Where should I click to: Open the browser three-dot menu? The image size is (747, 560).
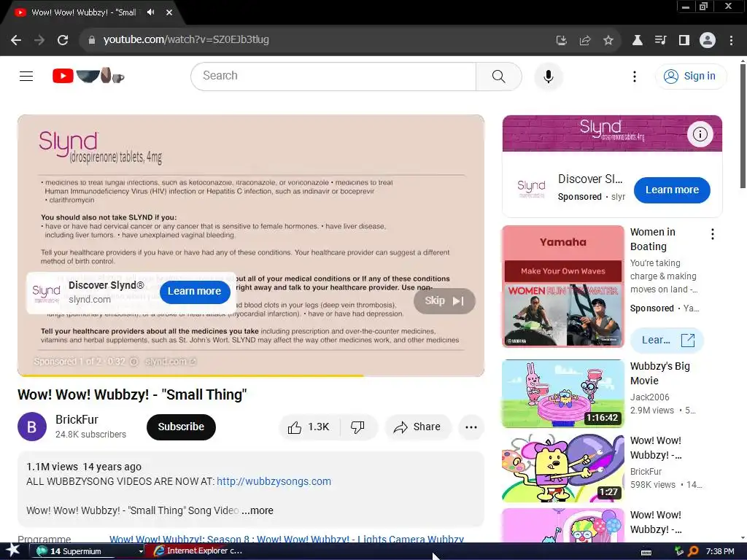point(731,40)
